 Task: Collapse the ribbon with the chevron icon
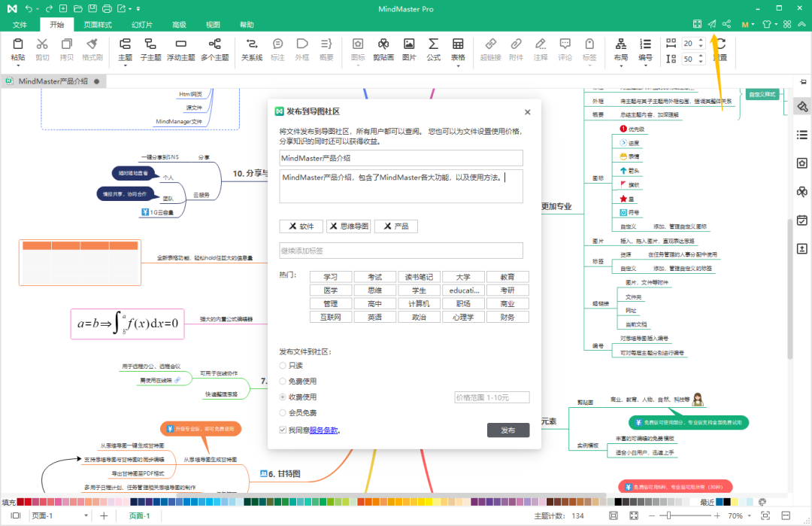801,24
